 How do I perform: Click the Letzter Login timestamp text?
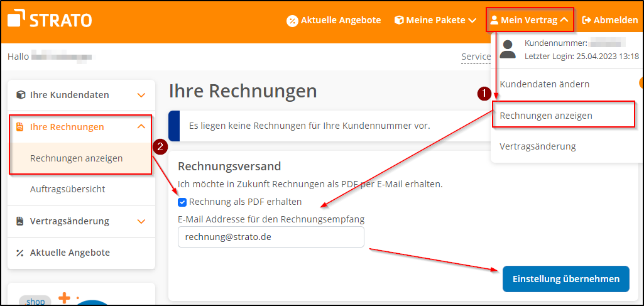click(x=582, y=57)
